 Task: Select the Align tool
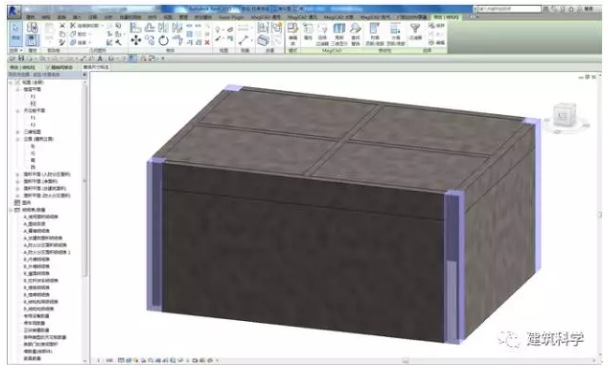pyautogui.click(x=135, y=27)
